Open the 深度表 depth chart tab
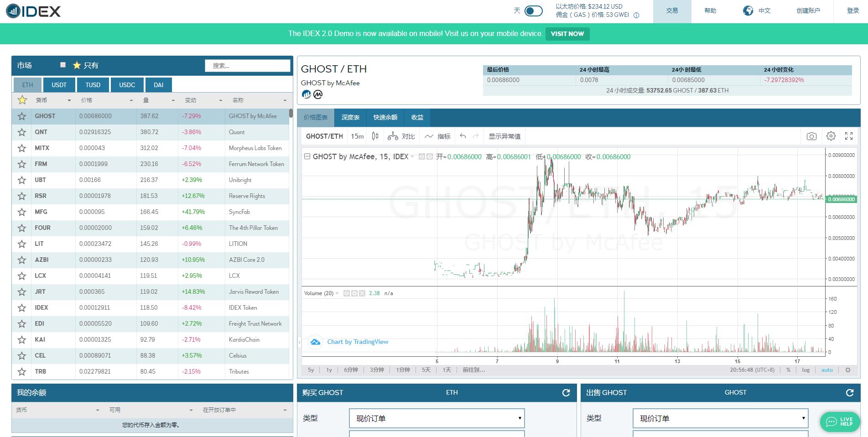Image resolution: width=868 pixels, height=437 pixels. [350, 118]
